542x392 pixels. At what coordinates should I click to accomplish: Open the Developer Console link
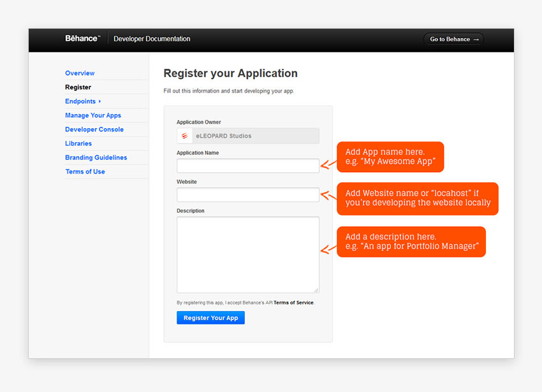point(94,129)
